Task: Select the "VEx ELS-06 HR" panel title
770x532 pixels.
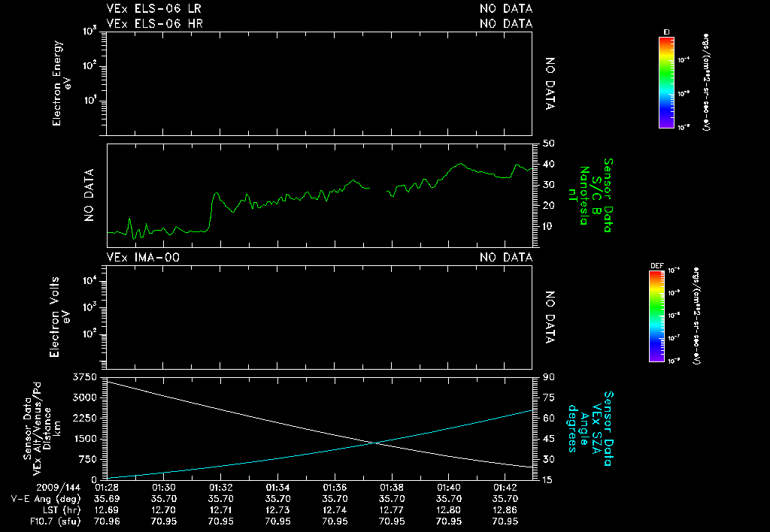Action: pyautogui.click(x=155, y=23)
